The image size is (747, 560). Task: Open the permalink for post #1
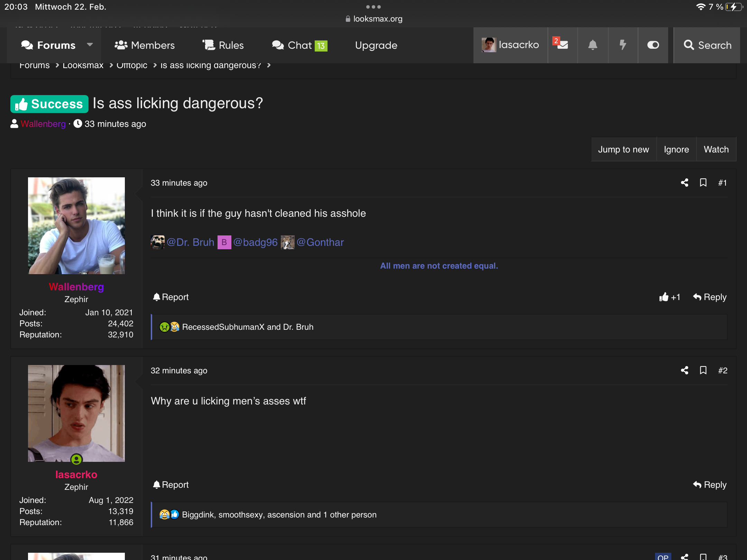pyautogui.click(x=722, y=183)
